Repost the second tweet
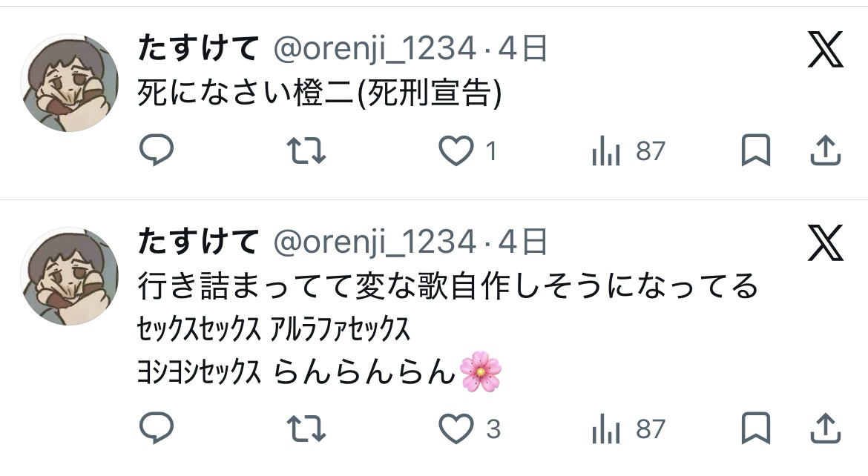 pos(306,429)
